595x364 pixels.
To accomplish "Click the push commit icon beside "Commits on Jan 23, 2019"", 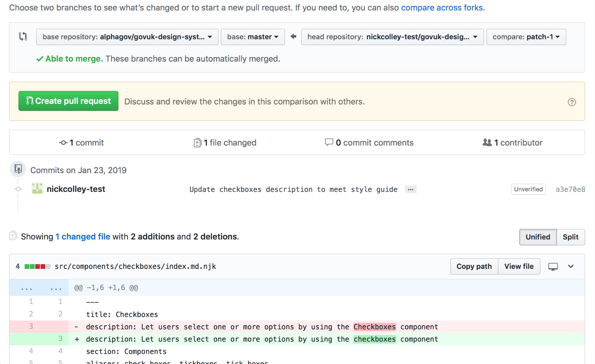I will point(18,169).
